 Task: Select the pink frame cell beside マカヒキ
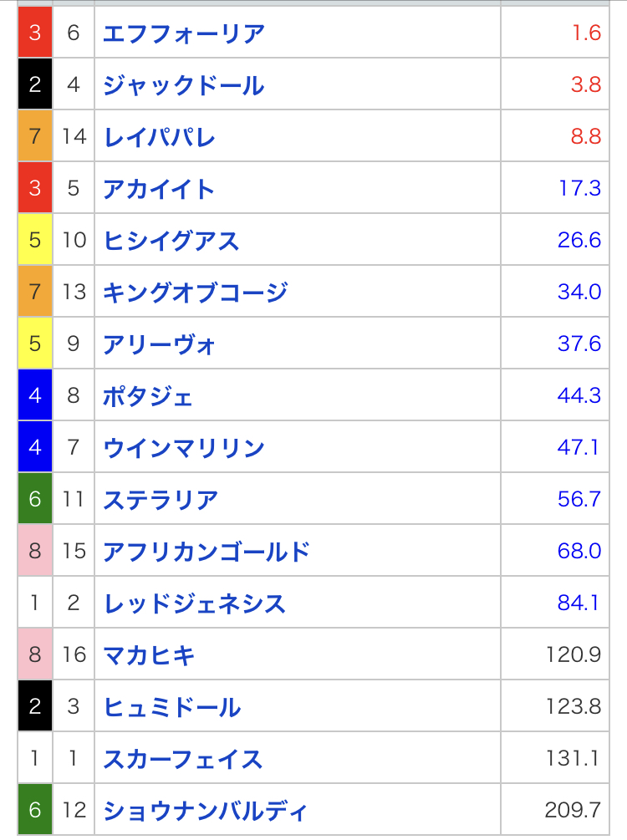tap(35, 655)
